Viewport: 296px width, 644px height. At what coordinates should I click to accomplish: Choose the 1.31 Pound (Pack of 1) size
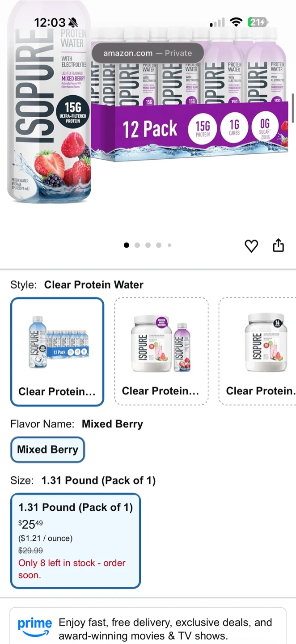click(x=76, y=541)
